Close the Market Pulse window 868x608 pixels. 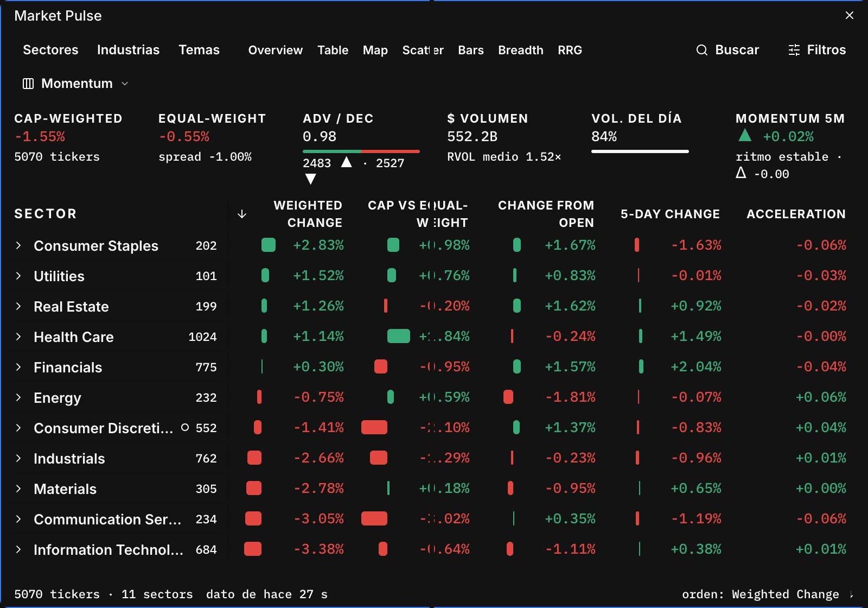pyautogui.click(x=850, y=15)
